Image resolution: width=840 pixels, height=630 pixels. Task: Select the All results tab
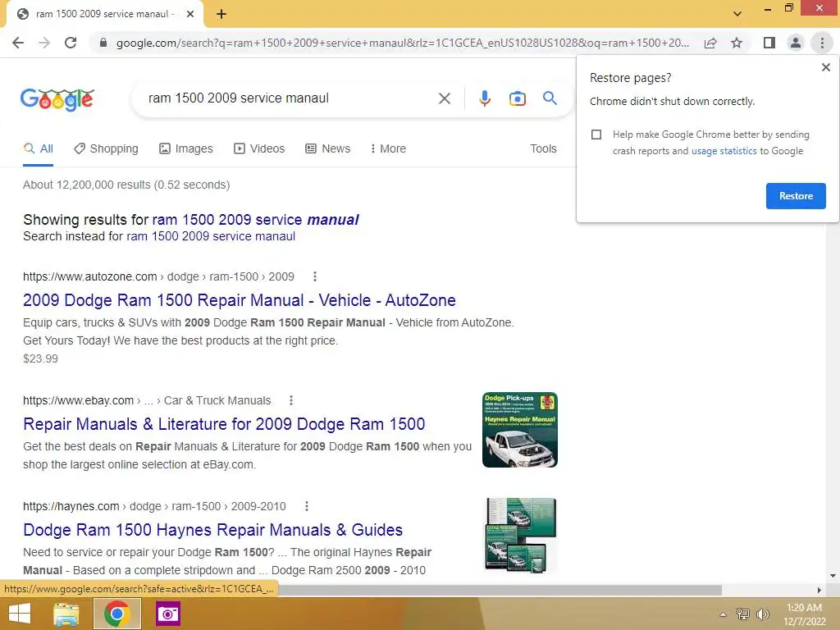pyautogui.click(x=38, y=149)
